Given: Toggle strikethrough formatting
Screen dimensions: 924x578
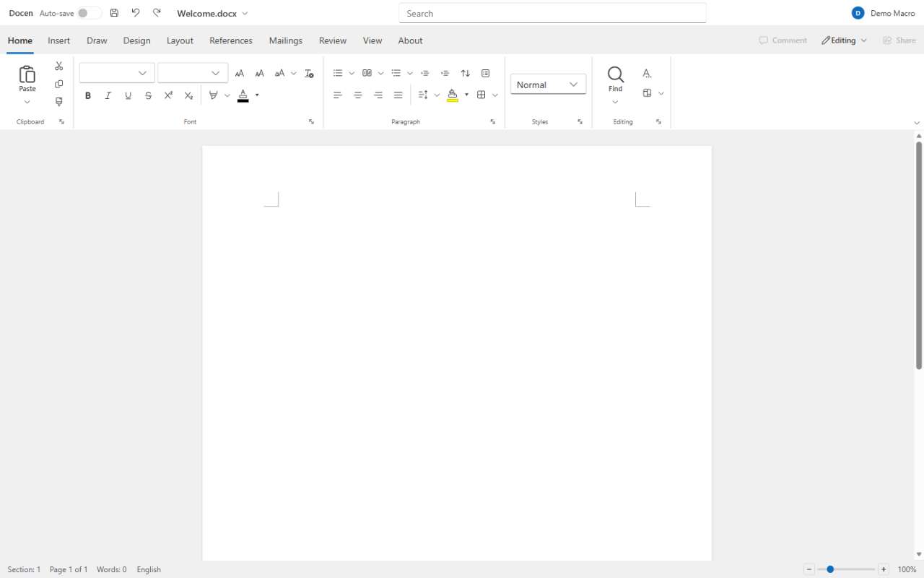Looking at the screenshot, I should click(x=148, y=95).
